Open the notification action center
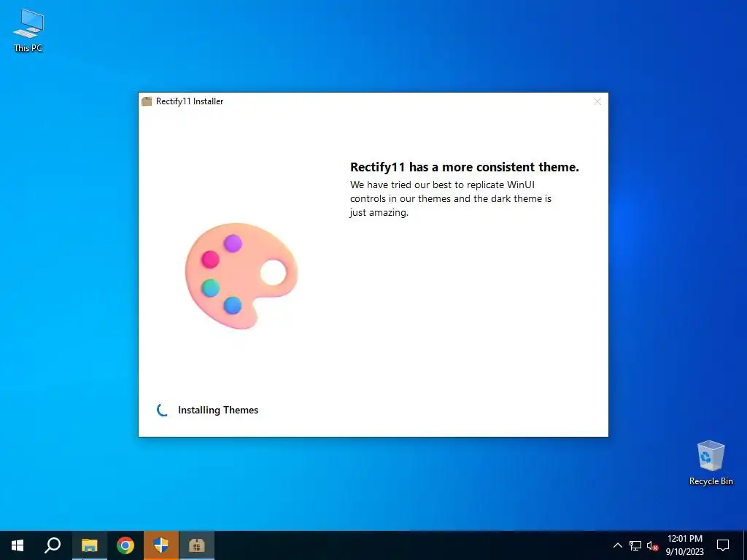The width and height of the screenshot is (747, 560). (x=723, y=545)
